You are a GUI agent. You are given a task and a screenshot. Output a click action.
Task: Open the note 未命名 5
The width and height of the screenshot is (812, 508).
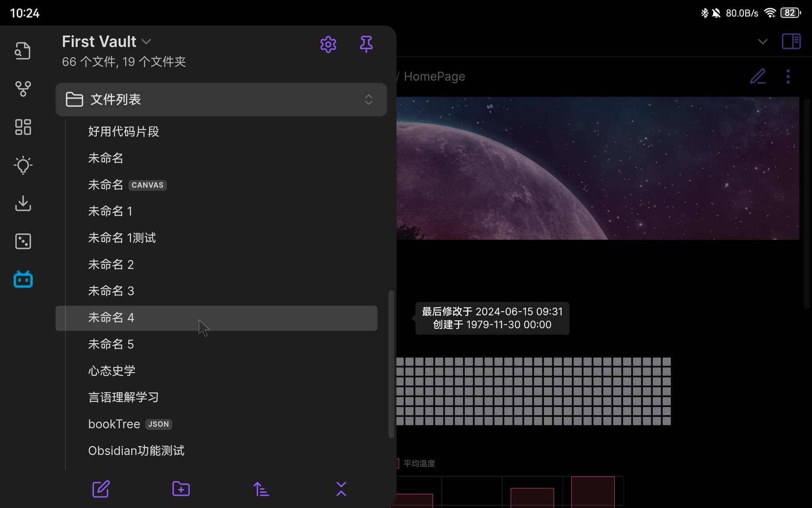[x=216, y=345]
